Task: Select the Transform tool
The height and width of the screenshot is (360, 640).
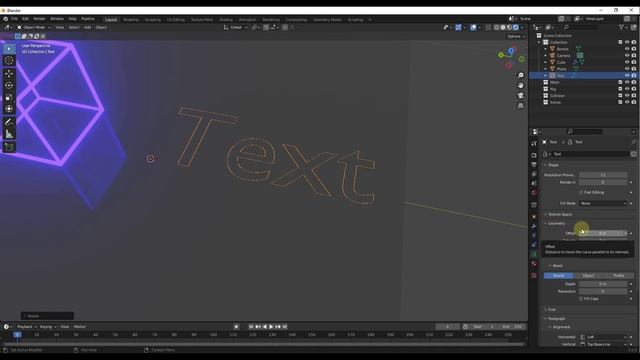Action: pyautogui.click(x=9, y=109)
